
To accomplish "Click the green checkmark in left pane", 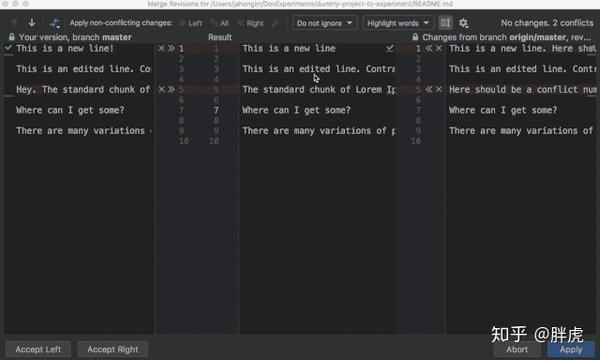I will [x=8, y=48].
